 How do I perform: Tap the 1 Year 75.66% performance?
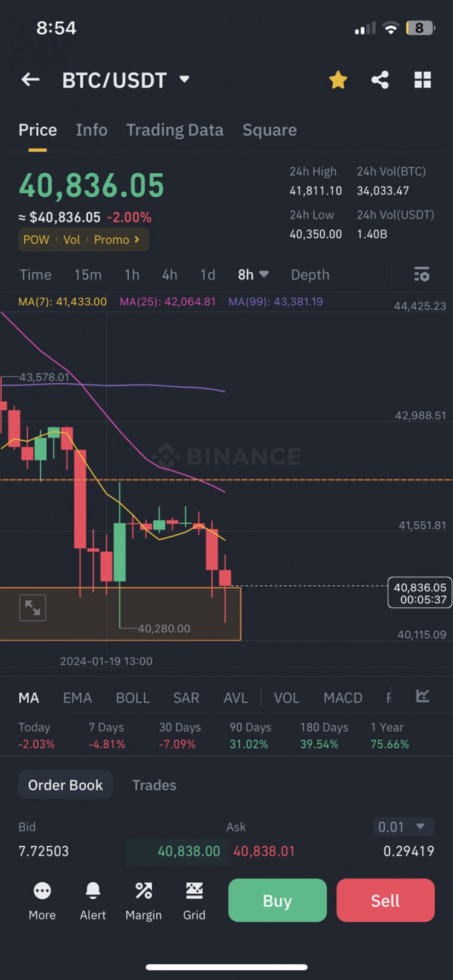tap(390, 736)
